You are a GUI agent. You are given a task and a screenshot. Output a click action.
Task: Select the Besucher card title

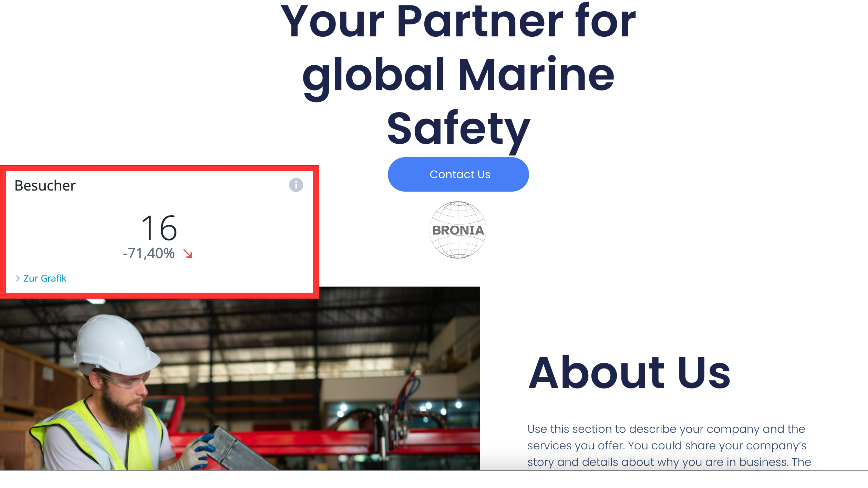pos(45,186)
